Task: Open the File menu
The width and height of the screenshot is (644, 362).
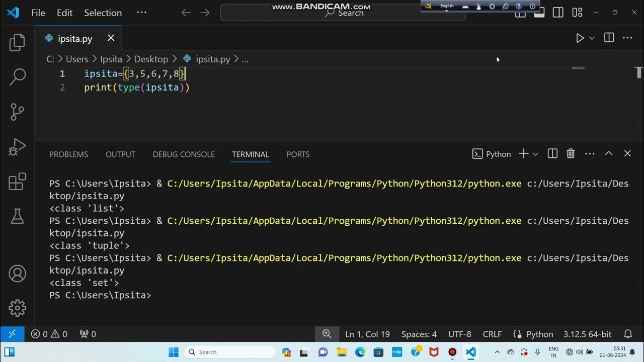Action: [38, 13]
